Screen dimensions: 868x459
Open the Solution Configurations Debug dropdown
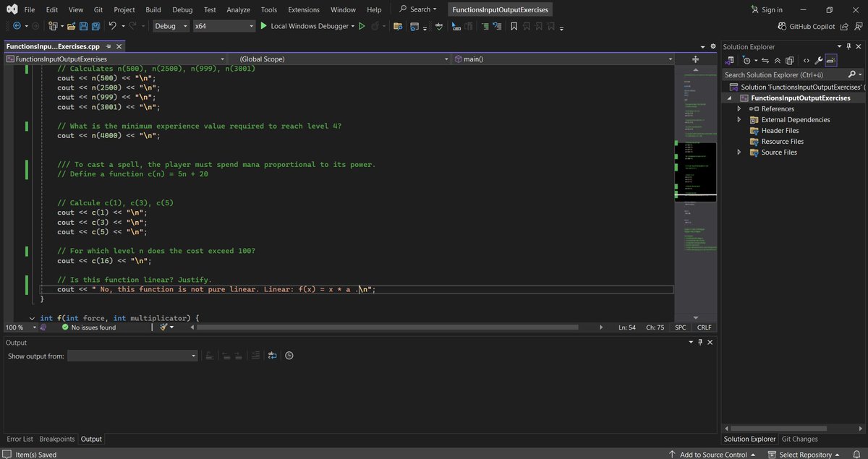(171, 26)
